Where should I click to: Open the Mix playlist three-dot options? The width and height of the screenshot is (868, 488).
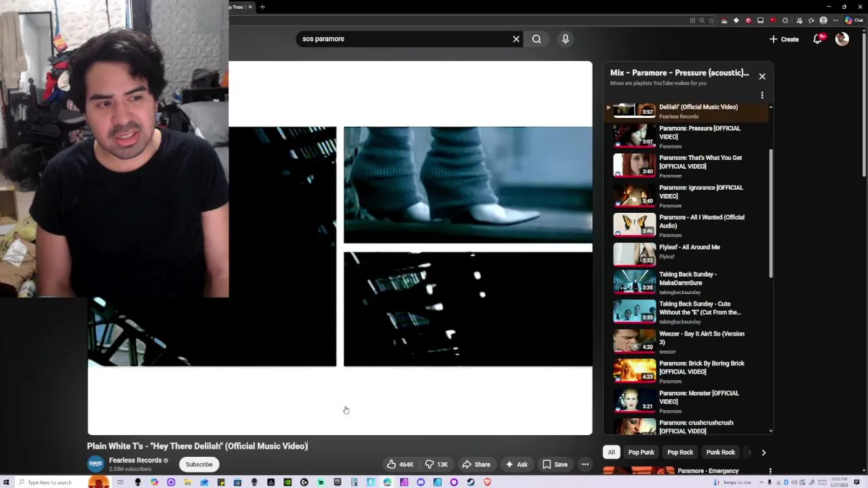pyautogui.click(x=762, y=95)
